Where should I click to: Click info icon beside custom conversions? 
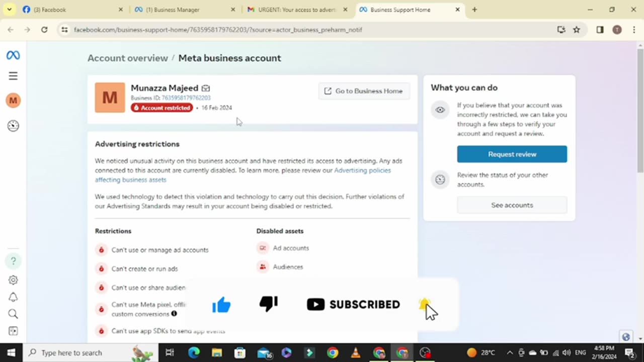click(174, 314)
